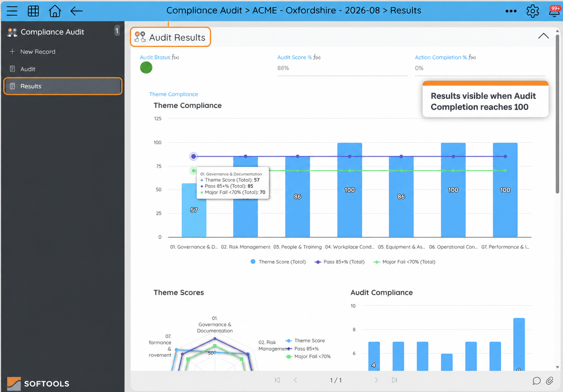This screenshot has height=392, width=563.
Task: Click the back arrow icon
Action: click(76, 11)
